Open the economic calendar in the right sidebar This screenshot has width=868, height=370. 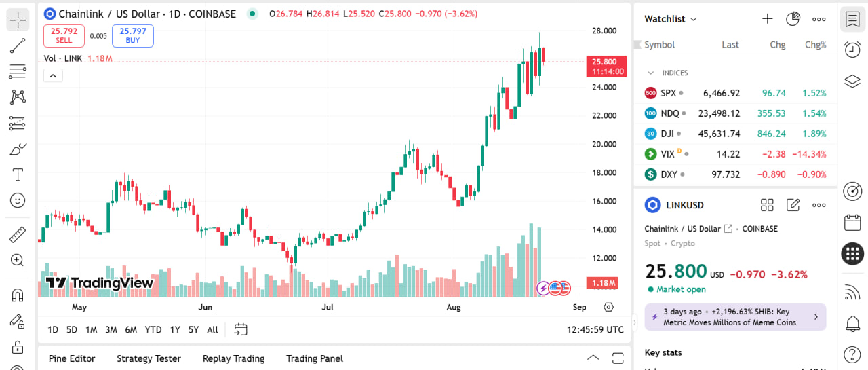tap(852, 223)
